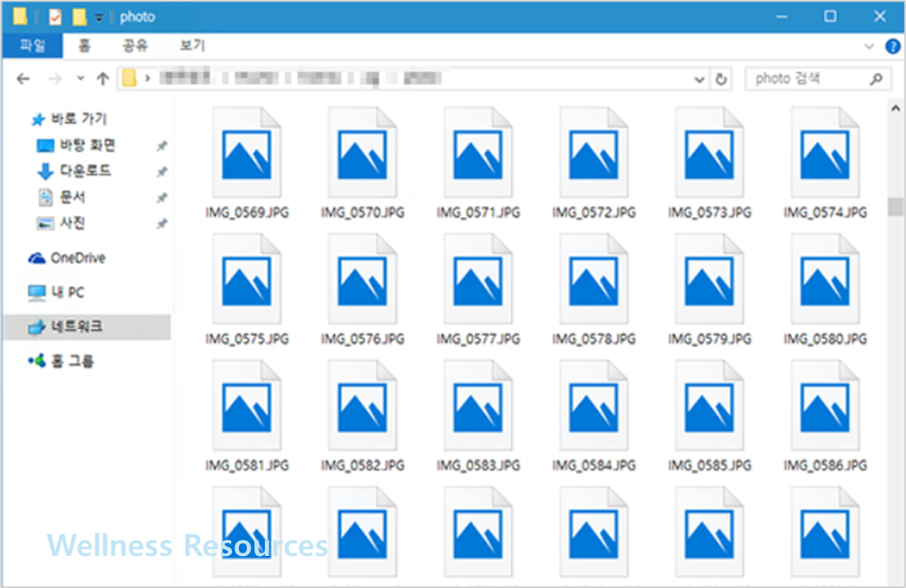Select the IMG_0570.JPG file icon
The height and width of the screenshot is (588, 906).
(x=363, y=152)
